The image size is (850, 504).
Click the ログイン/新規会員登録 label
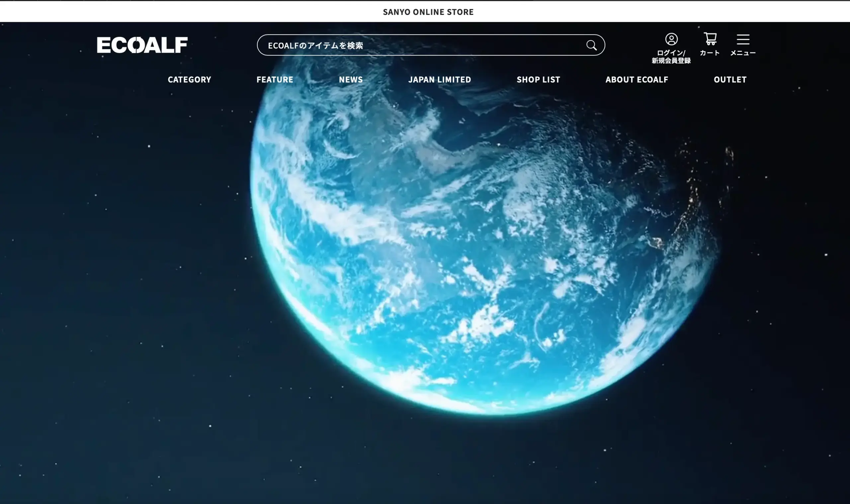pos(671,57)
